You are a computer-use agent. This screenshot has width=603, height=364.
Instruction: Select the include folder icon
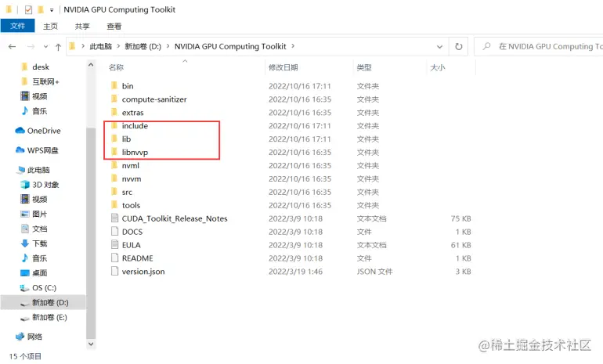tap(114, 125)
